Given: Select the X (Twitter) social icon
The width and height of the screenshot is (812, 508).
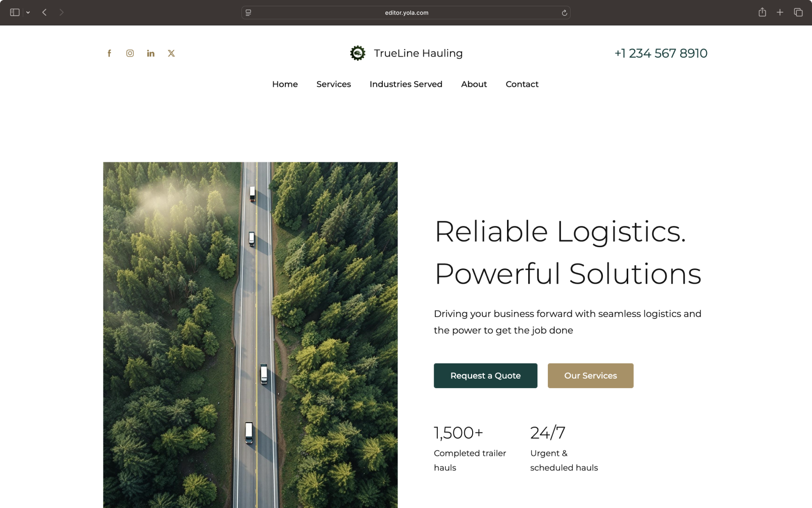Looking at the screenshot, I should pyautogui.click(x=171, y=53).
